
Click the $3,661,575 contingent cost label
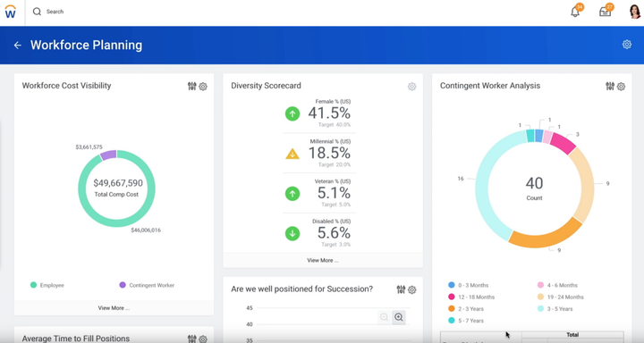coord(89,146)
